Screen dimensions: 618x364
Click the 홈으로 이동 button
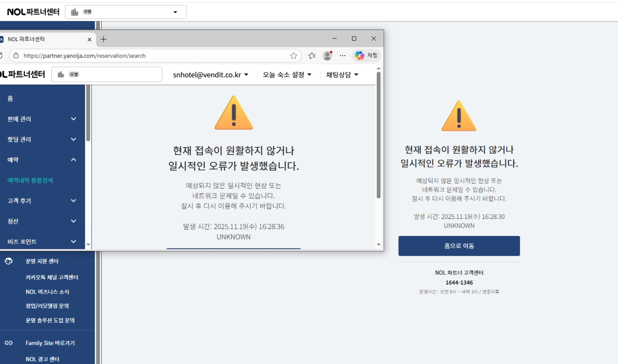pos(459,246)
